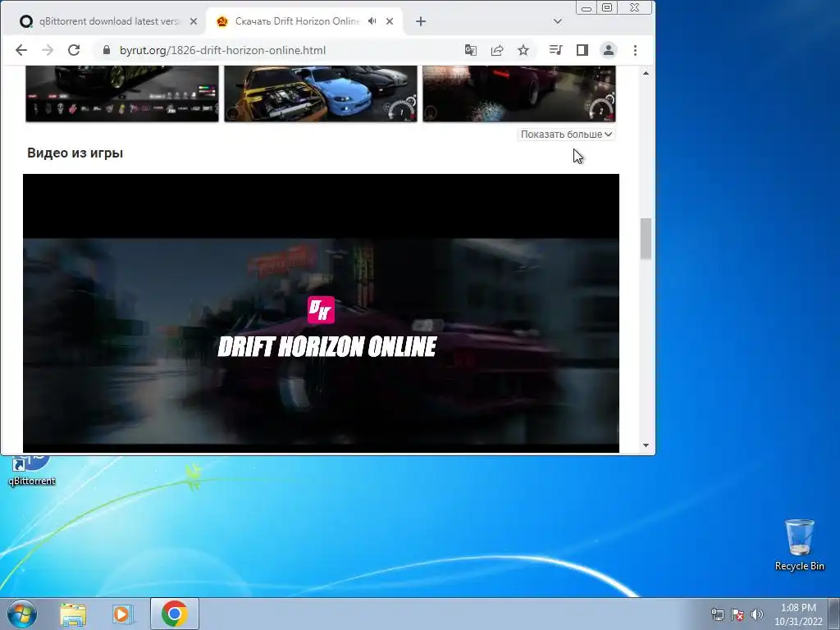The image size is (840, 630).
Task: Go back to the previous page
Action: (21, 50)
